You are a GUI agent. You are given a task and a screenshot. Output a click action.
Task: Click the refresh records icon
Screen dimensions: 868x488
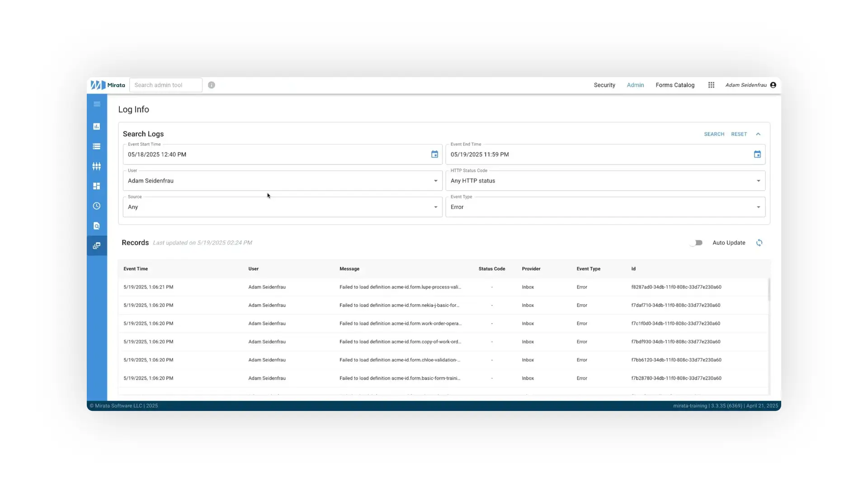click(x=759, y=243)
